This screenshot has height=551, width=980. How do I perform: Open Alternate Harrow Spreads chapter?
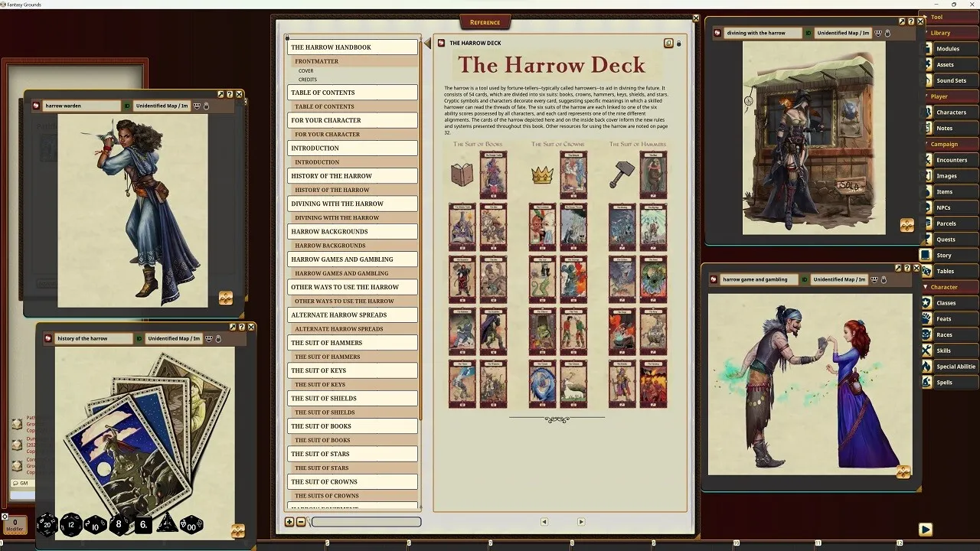352,315
